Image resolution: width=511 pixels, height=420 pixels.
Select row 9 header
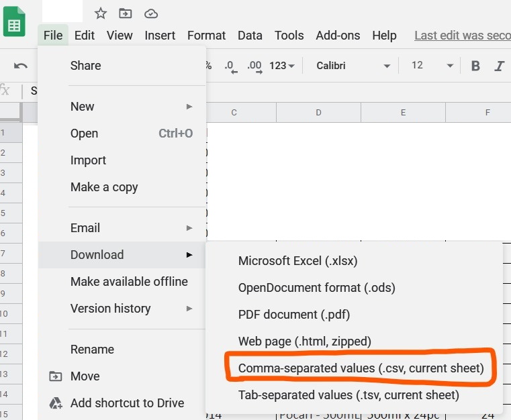tap(11, 294)
